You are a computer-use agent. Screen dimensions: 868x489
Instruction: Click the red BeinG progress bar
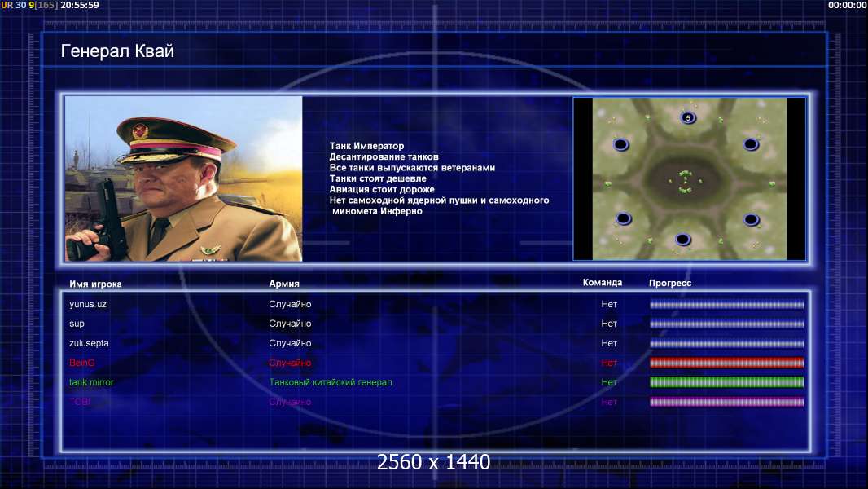point(727,363)
